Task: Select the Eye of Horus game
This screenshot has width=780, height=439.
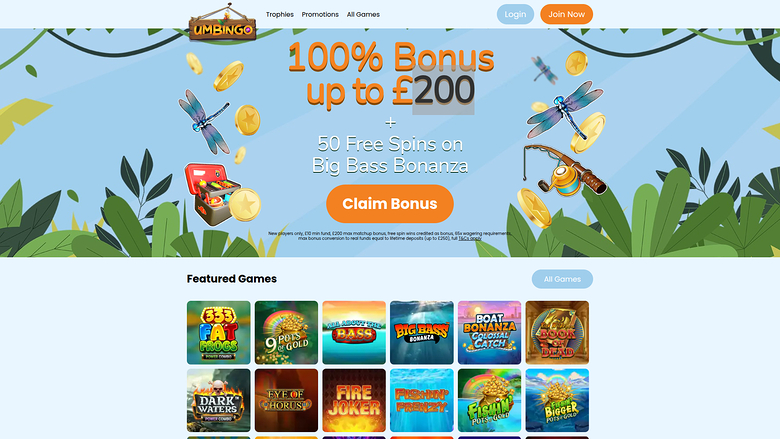Action: coord(287,400)
